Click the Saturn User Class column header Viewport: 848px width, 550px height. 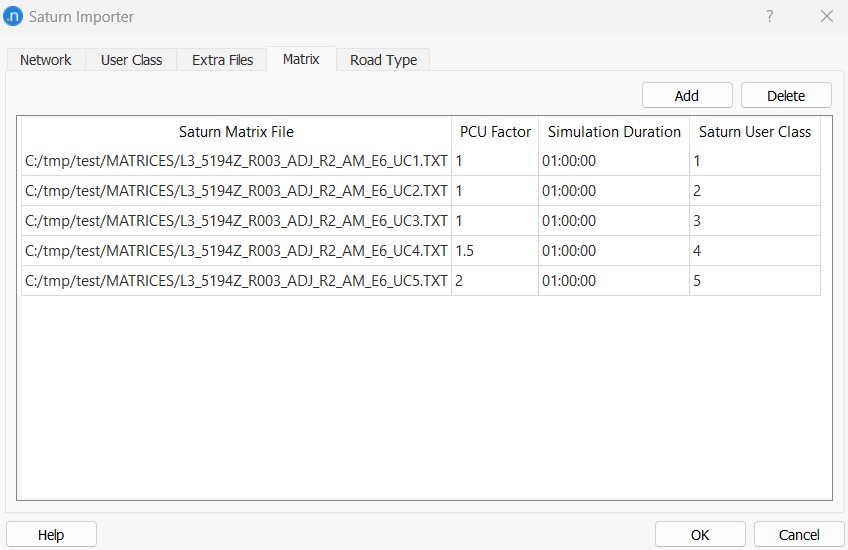755,131
